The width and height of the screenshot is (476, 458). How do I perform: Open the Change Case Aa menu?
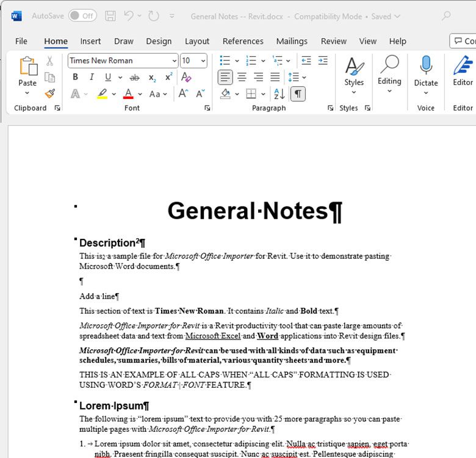(158, 94)
